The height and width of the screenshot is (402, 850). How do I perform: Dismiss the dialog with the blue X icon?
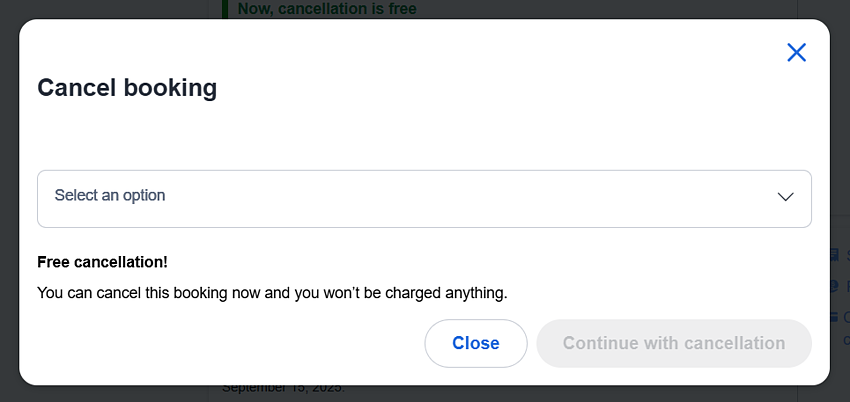(x=796, y=53)
